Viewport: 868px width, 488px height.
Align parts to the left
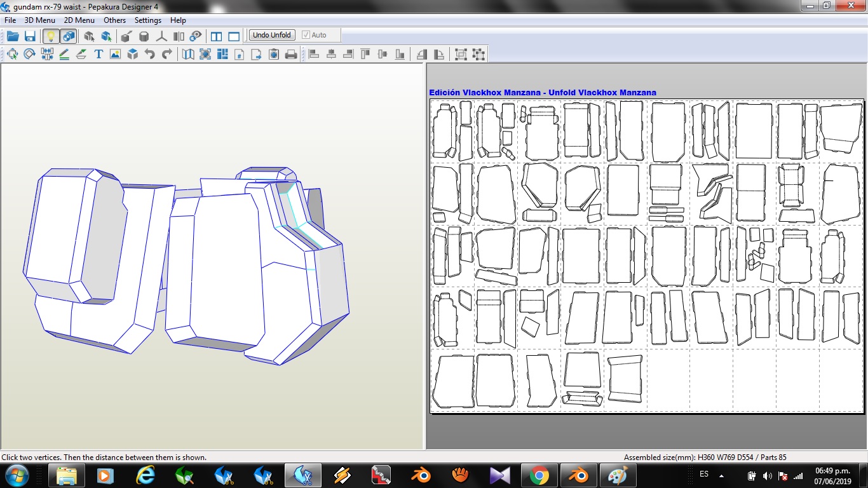[314, 54]
